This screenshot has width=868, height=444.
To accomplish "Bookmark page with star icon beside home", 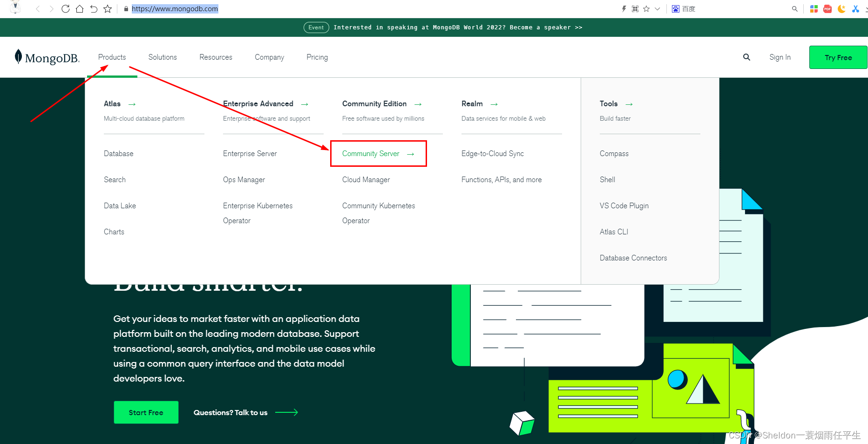I will (x=108, y=9).
